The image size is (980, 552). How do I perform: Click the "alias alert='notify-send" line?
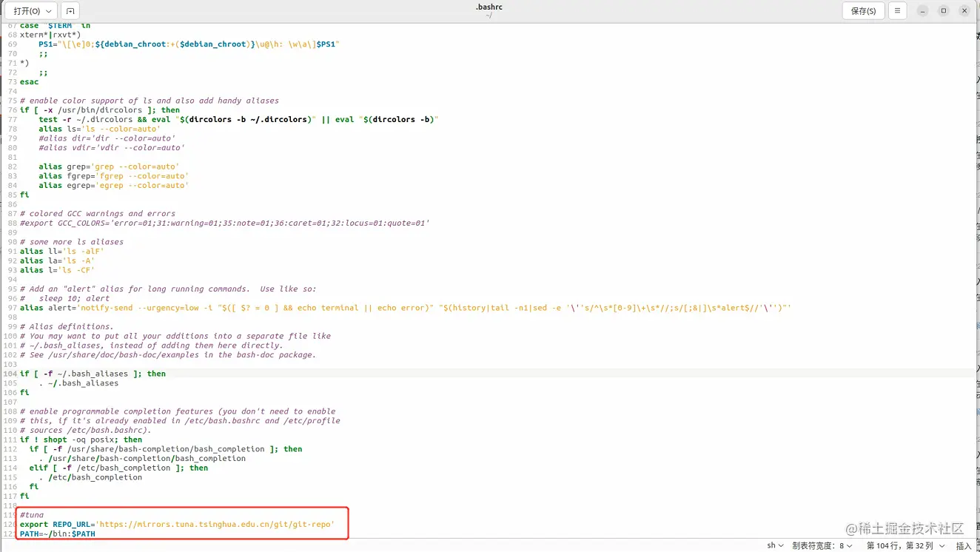406,308
